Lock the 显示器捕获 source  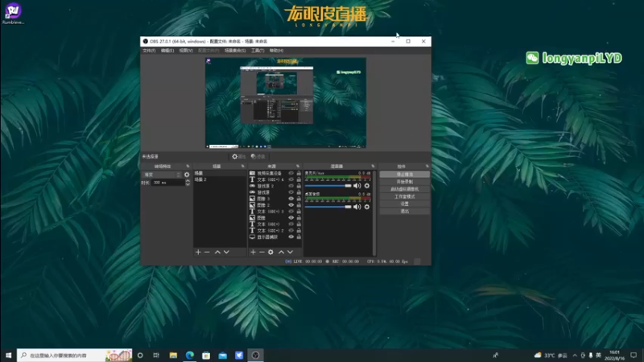(x=299, y=237)
